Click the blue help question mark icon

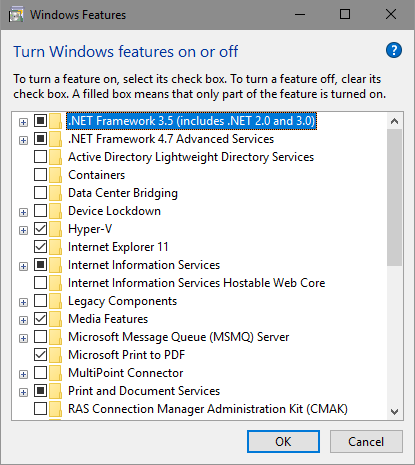[394, 51]
